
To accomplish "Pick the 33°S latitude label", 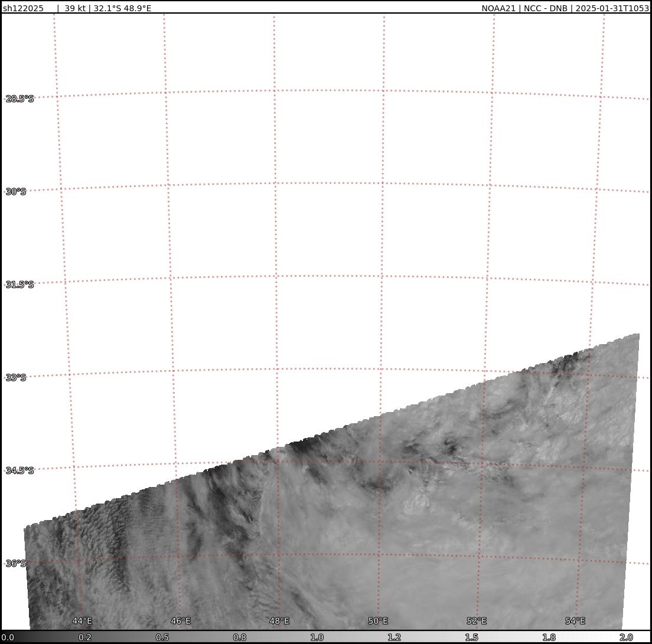I will [x=16, y=378].
